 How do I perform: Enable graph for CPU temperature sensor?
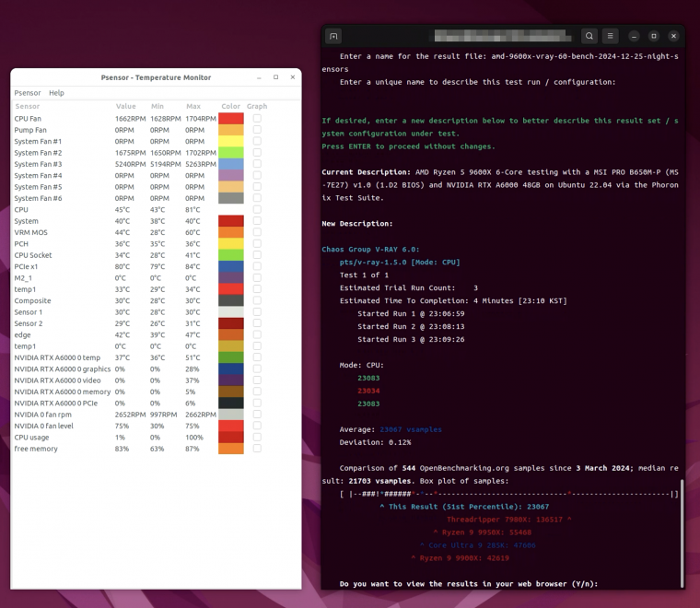pos(257,209)
